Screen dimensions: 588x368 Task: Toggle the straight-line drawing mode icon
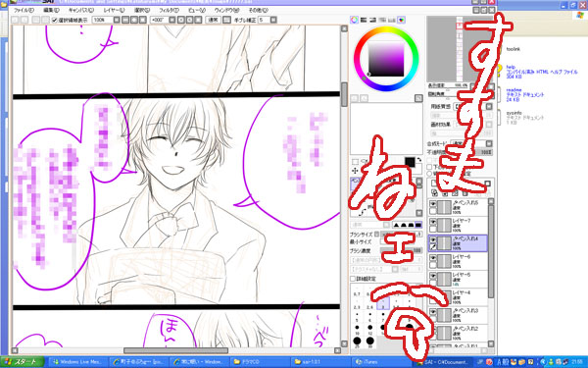[227, 20]
